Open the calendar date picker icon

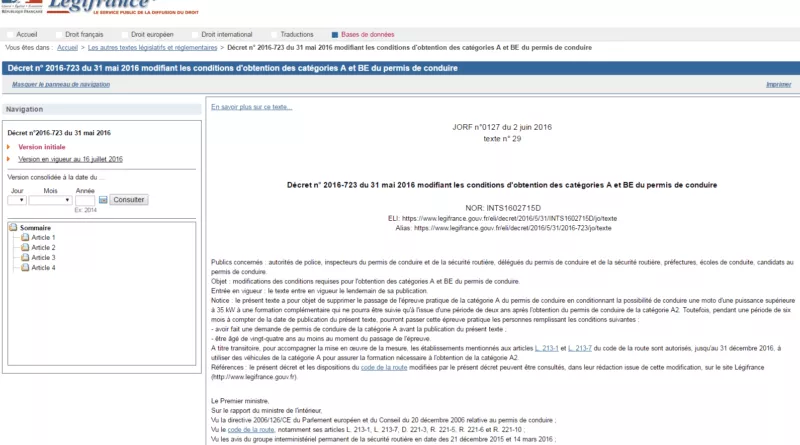pos(102,200)
